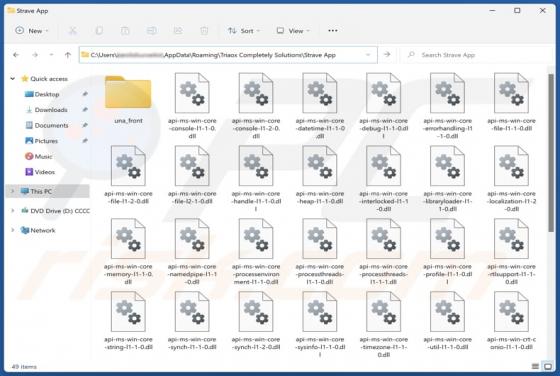Click the Rename toolbar icon
This screenshot has width=560, height=376.
click(151, 31)
